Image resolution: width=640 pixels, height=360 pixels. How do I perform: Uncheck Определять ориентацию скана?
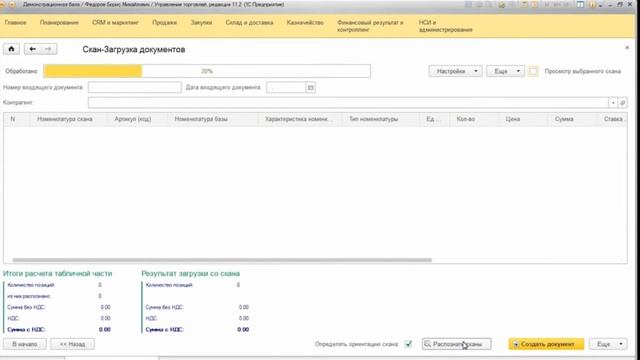click(x=408, y=344)
